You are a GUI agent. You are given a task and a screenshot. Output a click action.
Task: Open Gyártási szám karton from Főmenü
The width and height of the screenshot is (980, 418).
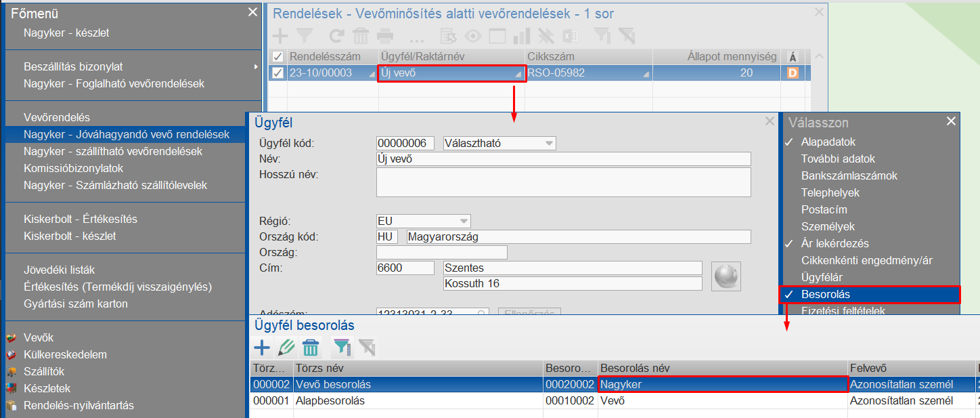(76, 304)
